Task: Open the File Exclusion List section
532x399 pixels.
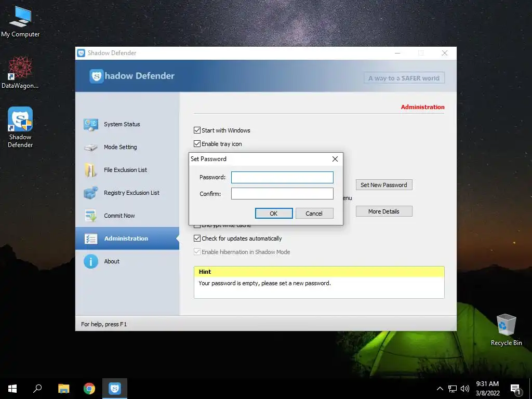Action: (127, 170)
